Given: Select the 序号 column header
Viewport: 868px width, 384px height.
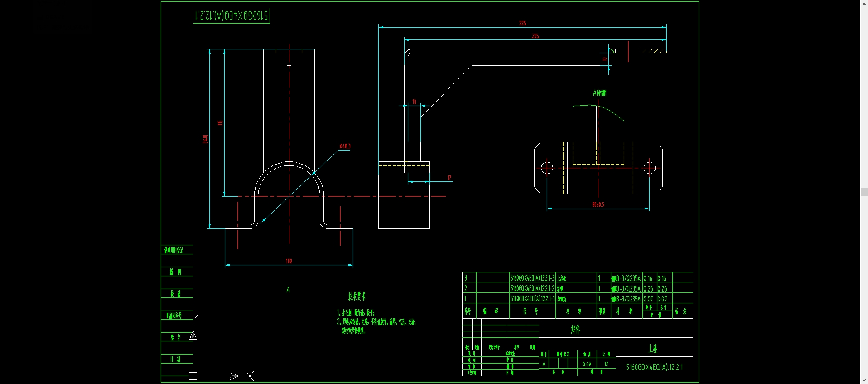Looking at the screenshot, I should 468,311.
